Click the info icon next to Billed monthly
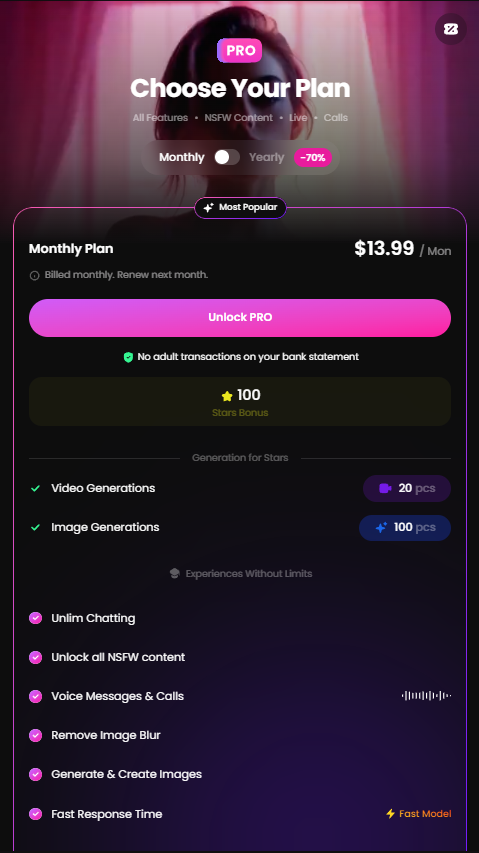Screen dimensions: 479x853 click(34, 275)
